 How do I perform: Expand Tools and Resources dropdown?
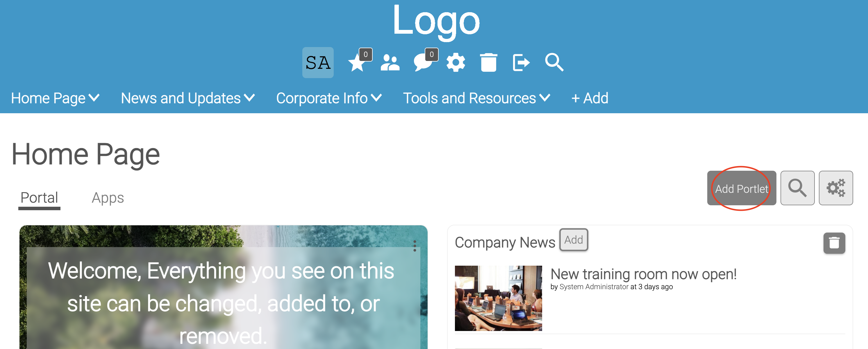[476, 98]
